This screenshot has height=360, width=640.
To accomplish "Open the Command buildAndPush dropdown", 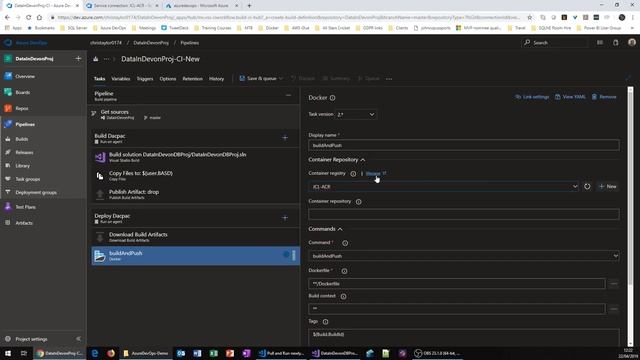I will [x=464, y=256].
